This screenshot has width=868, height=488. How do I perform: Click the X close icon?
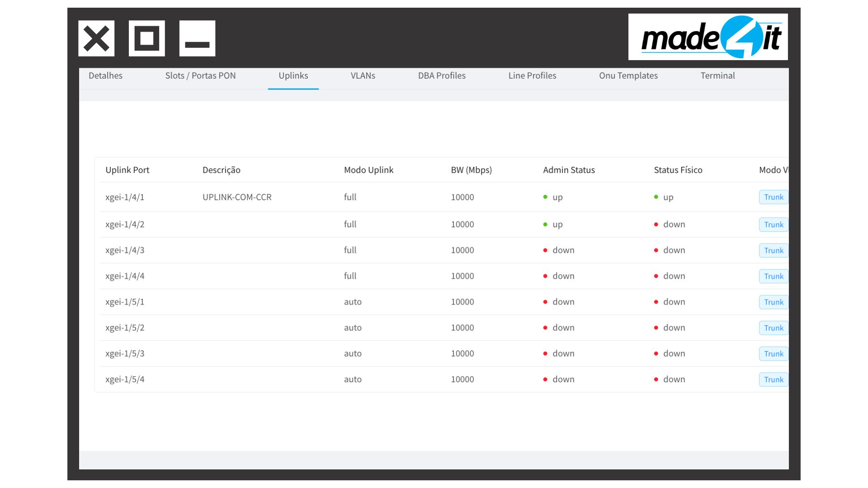point(96,38)
